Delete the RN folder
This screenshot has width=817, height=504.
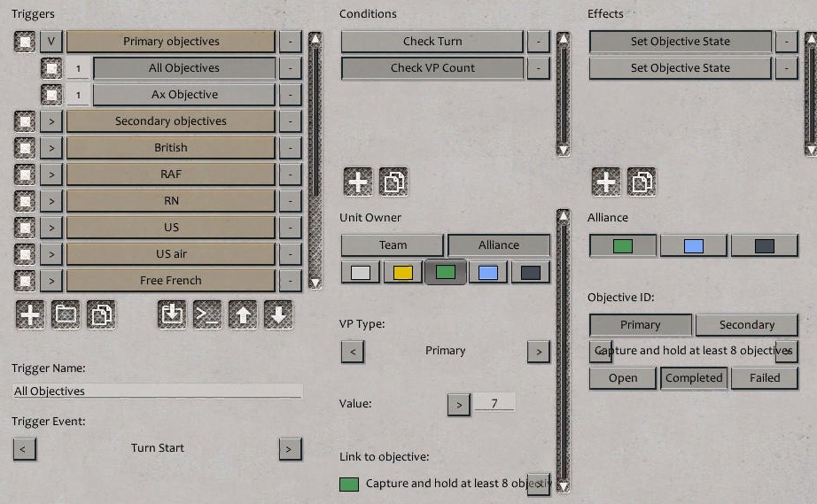tap(291, 201)
